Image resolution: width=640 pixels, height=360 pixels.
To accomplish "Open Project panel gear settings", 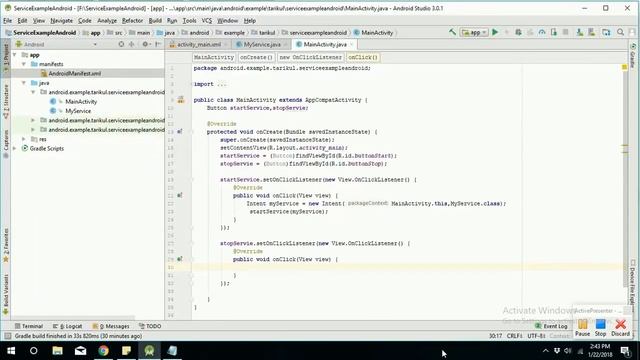I will [146, 44].
